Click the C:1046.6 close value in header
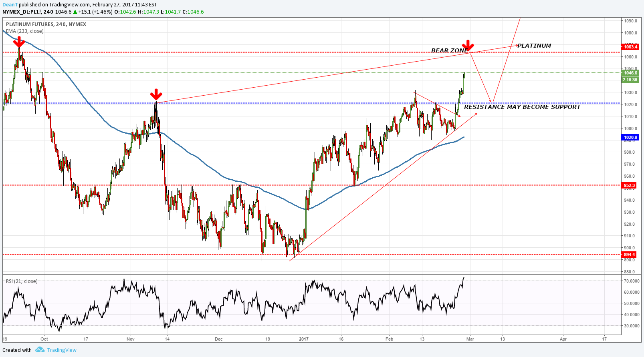The width and height of the screenshot is (644, 357). click(x=193, y=12)
